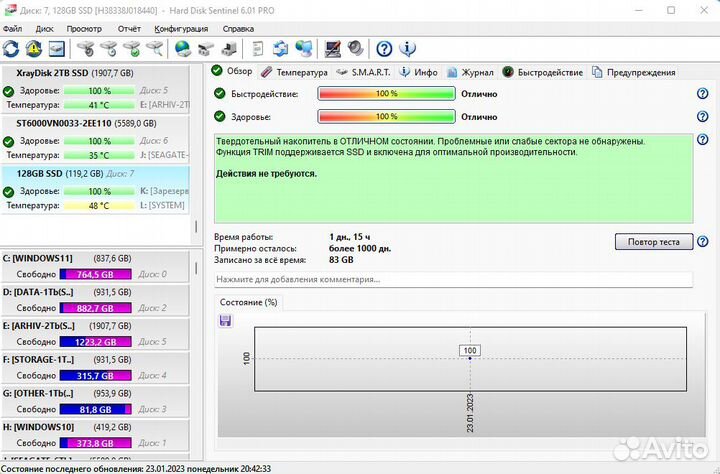Click the refresh icon with yellow warning
This screenshot has height=474, width=720.
[34, 48]
